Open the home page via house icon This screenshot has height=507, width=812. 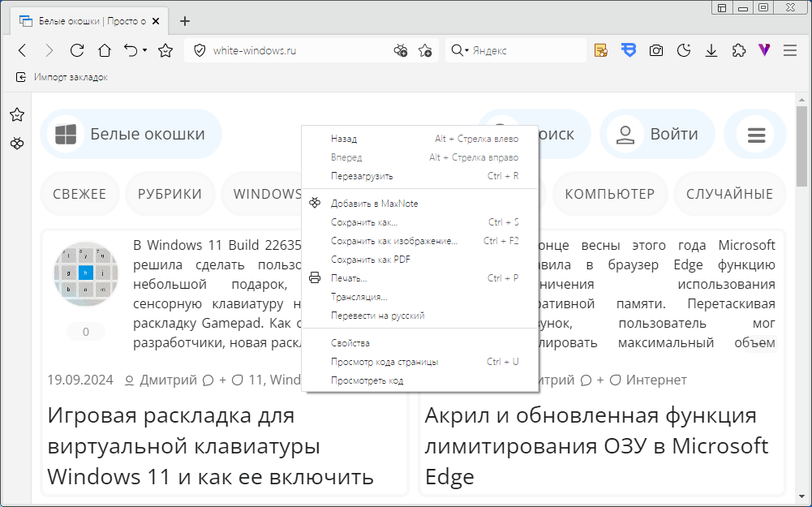point(105,50)
